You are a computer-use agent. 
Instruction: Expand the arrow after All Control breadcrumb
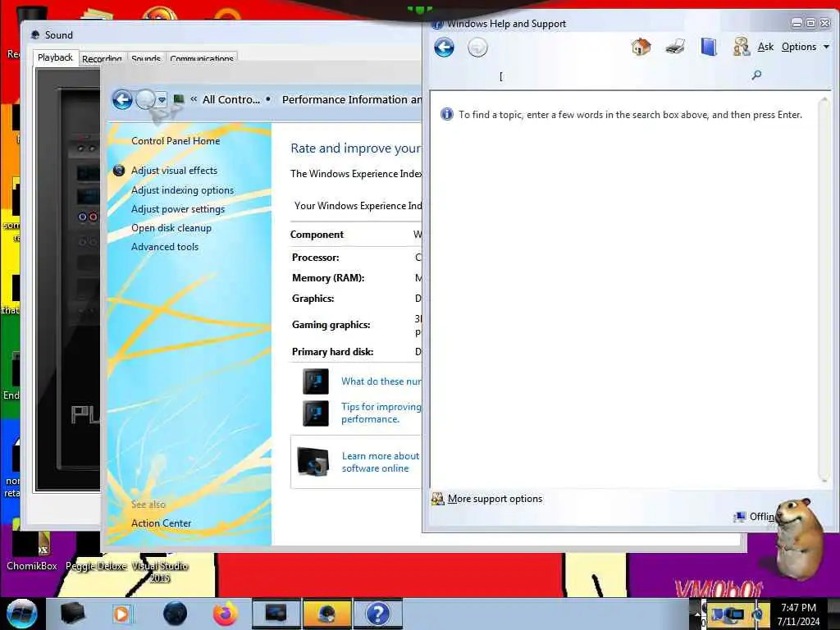(268, 99)
